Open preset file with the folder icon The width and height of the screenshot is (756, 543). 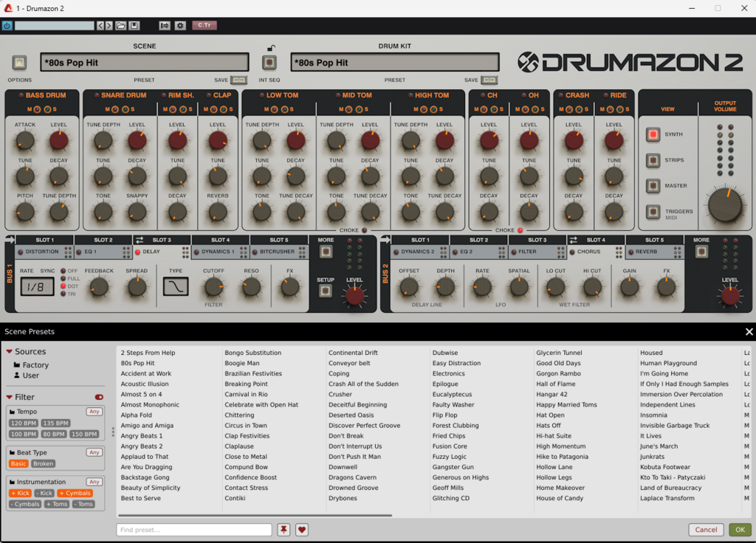120,26
